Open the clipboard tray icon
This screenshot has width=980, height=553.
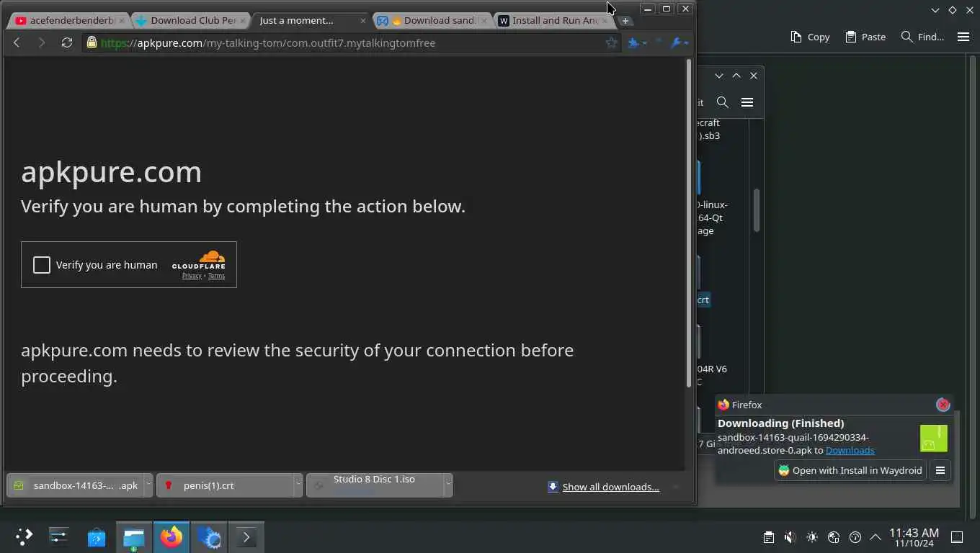pos(769,537)
